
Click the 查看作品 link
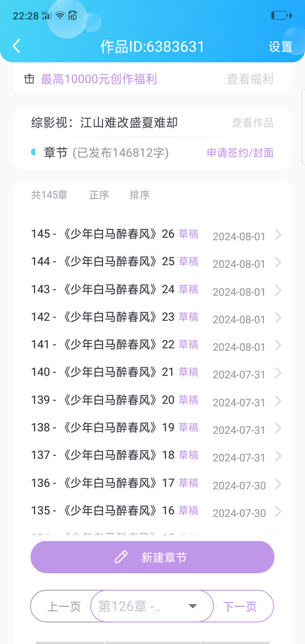[252, 123]
